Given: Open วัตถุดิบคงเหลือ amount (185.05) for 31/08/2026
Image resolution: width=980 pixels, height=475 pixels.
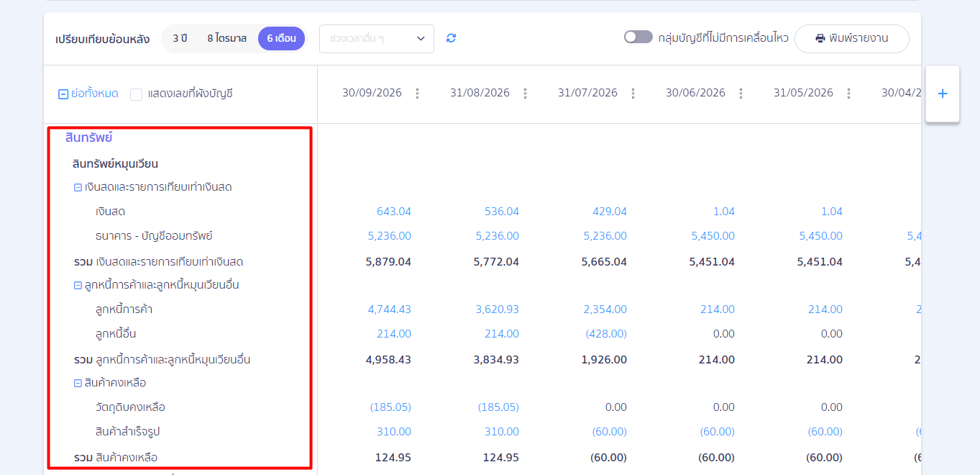Looking at the screenshot, I should point(498,407).
